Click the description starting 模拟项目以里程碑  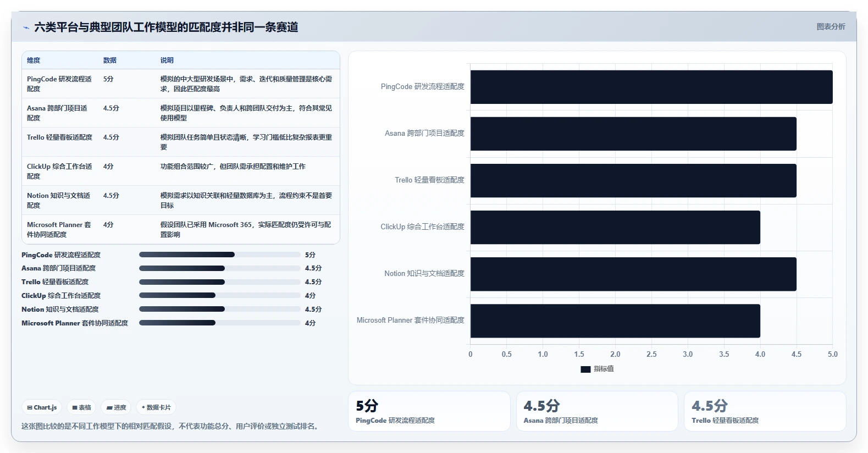[x=246, y=113]
